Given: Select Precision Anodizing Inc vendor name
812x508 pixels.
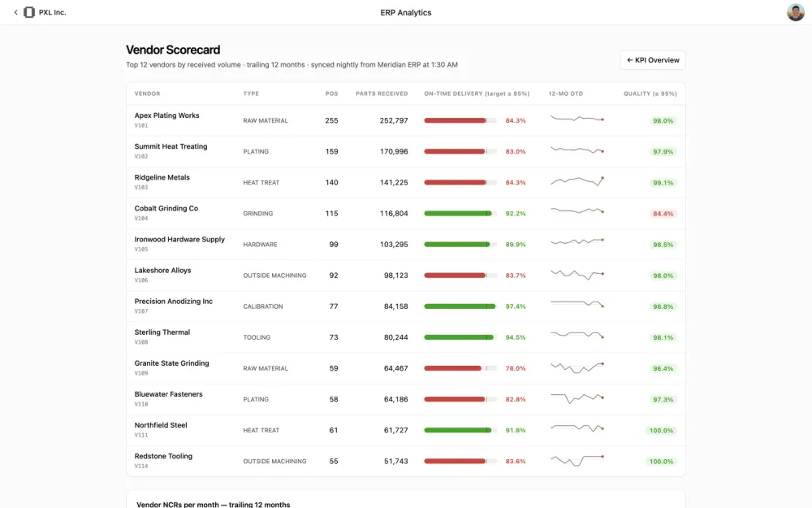Looking at the screenshot, I should click(174, 302).
